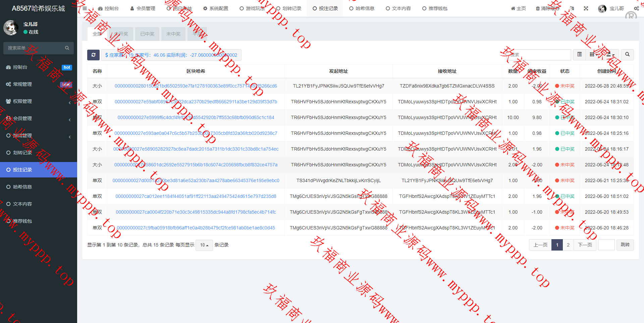The image size is (644, 323).
Task: Switch to the 未开奖 tab
Action: [121, 34]
